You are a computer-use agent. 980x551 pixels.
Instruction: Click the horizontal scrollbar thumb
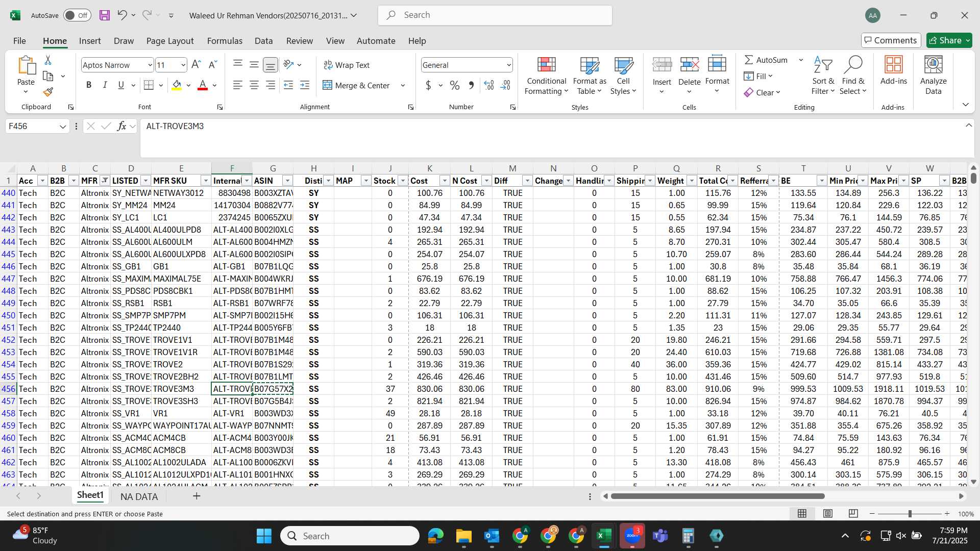tap(718, 496)
